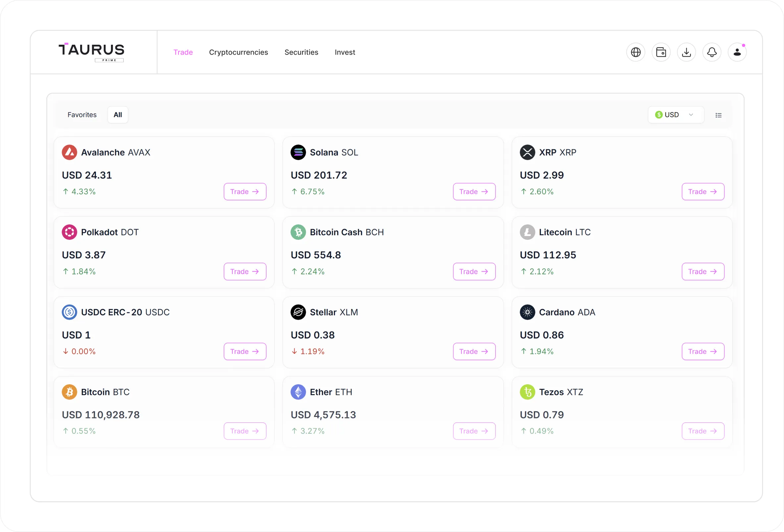Screen dimensions: 784x532
Task: Go to the Securities menu item
Action: click(301, 52)
